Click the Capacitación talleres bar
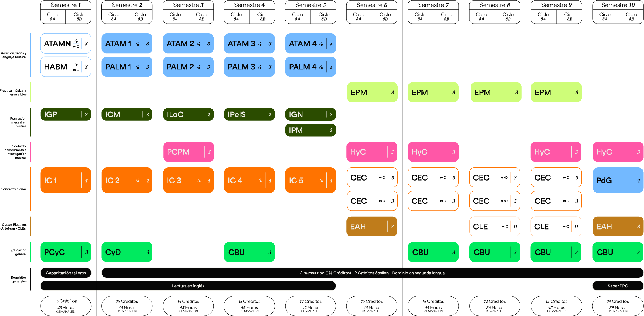This screenshot has height=316, width=644. pyautogui.click(x=66, y=273)
